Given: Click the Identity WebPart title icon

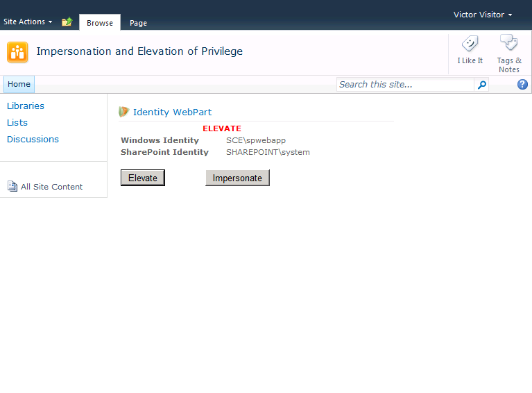Looking at the screenshot, I should pyautogui.click(x=124, y=111).
